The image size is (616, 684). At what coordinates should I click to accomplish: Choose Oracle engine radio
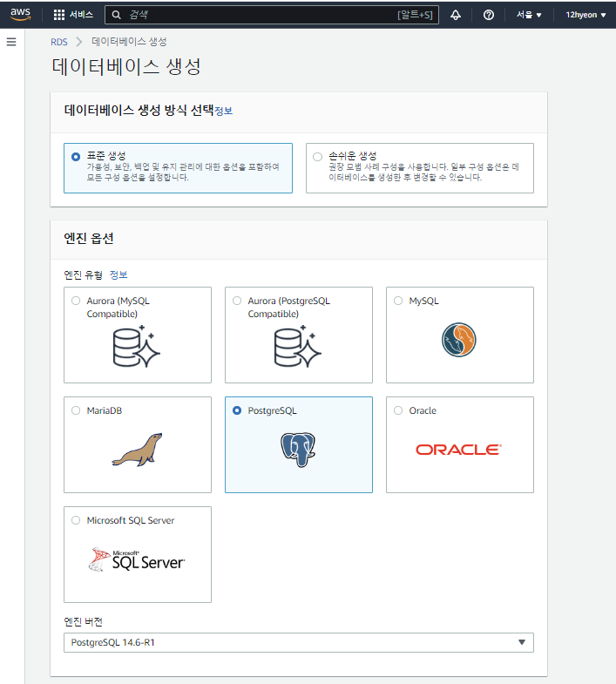click(398, 410)
